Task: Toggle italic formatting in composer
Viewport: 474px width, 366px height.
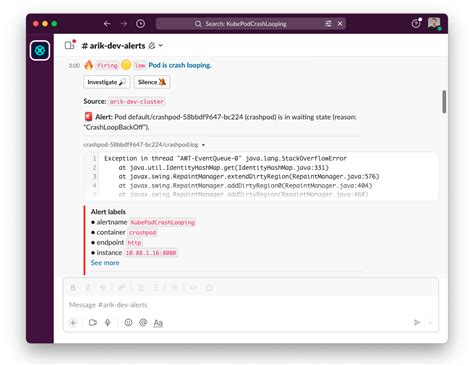Action: point(88,288)
